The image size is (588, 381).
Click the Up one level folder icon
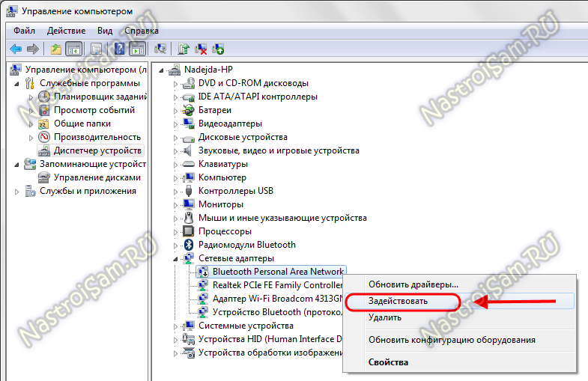[x=56, y=49]
